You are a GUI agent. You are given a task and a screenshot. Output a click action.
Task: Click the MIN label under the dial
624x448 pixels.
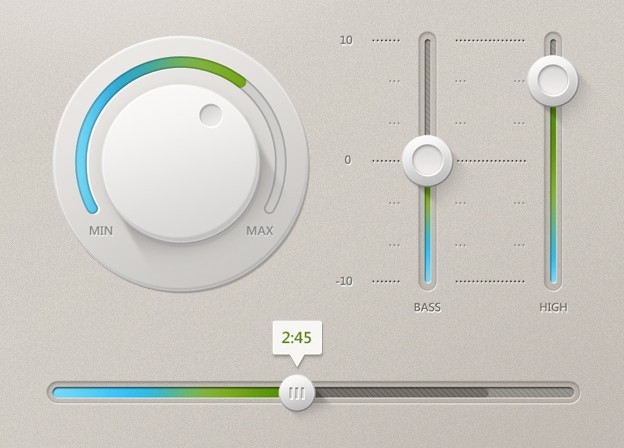(101, 231)
